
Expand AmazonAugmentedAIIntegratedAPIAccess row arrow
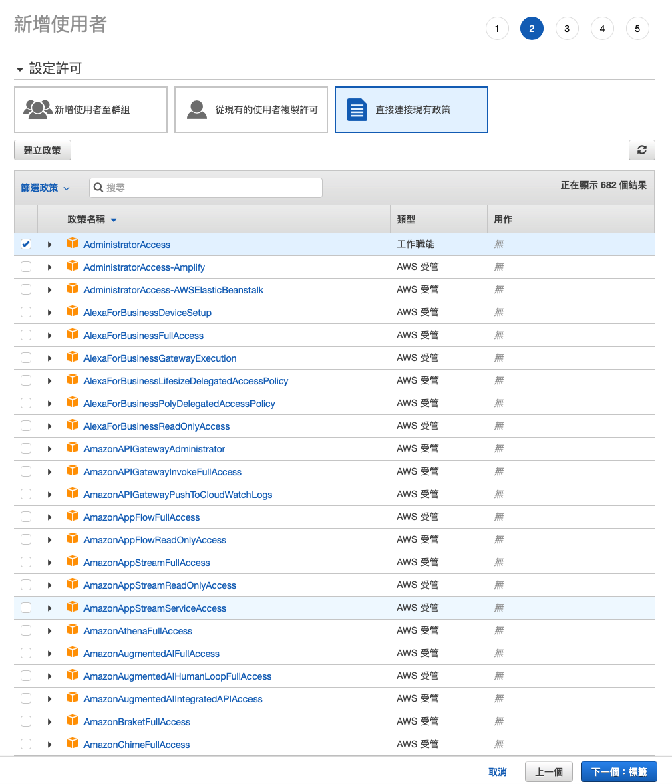click(49, 699)
